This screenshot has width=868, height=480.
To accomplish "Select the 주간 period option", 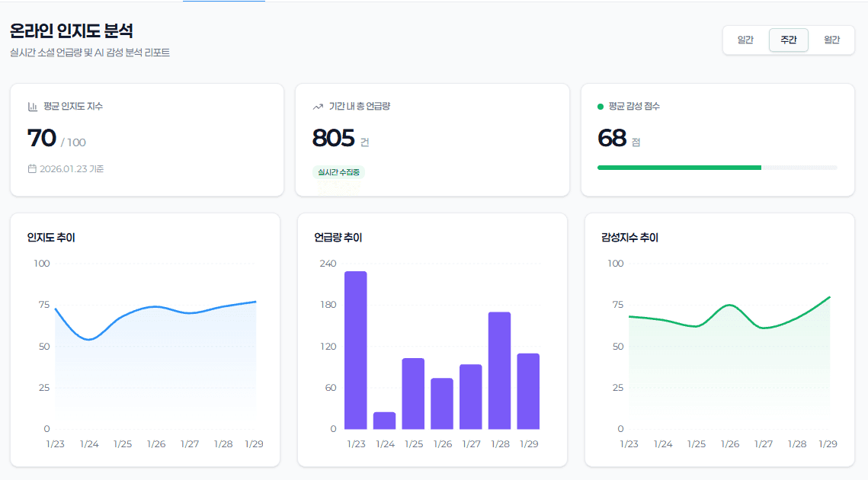I will click(x=788, y=40).
